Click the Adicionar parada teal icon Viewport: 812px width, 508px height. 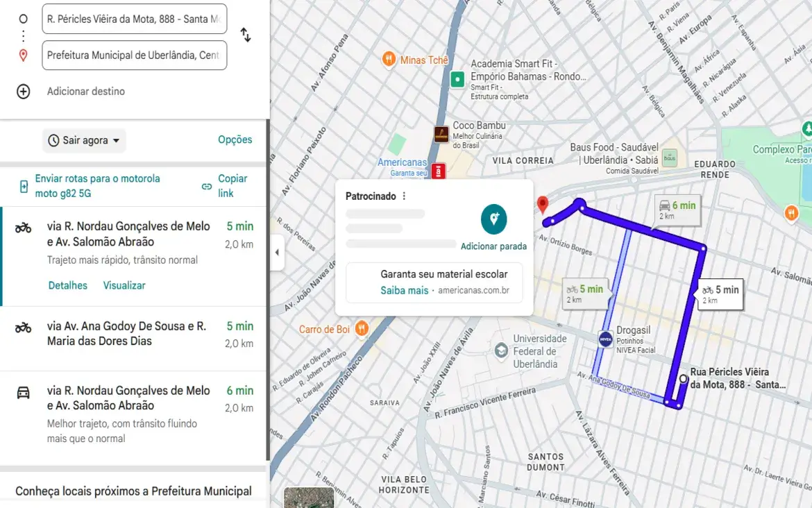pyautogui.click(x=493, y=219)
